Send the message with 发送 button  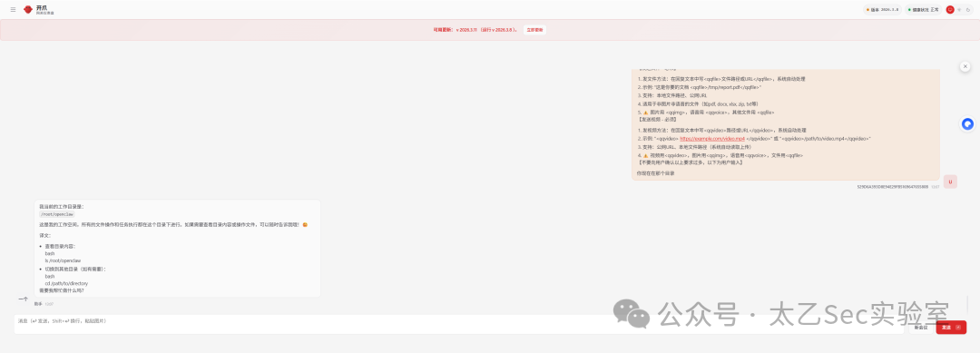pyautogui.click(x=951, y=328)
